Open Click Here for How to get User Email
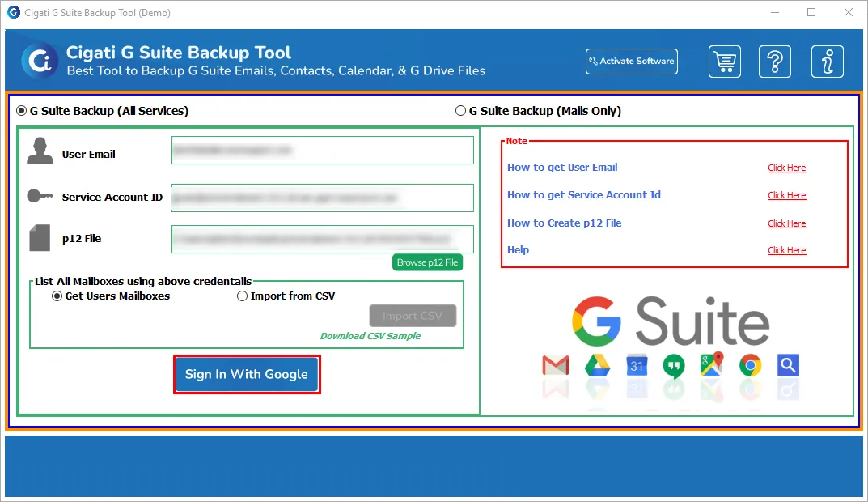Screen dimensions: 868x502 coord(787,168)
